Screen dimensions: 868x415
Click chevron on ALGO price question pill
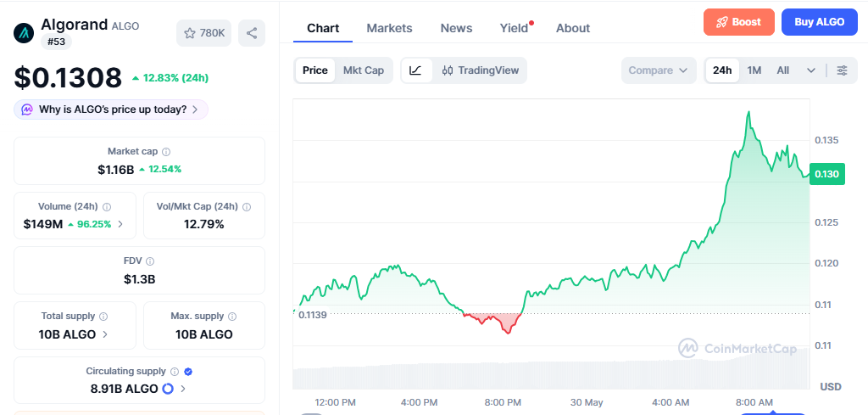tap(195, 109)
